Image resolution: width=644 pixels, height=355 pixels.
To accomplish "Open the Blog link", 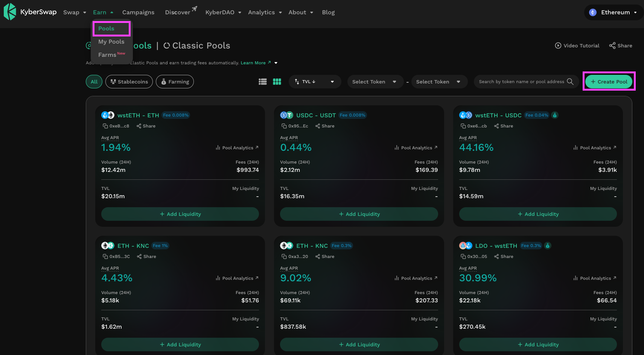I will click(328, 12).
